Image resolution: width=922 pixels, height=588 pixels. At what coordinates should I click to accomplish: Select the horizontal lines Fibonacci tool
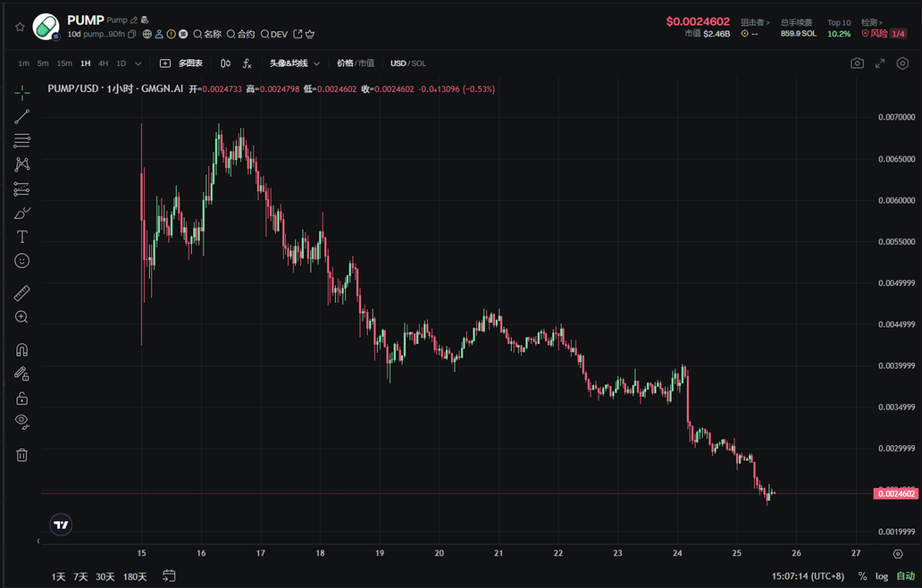21,140
